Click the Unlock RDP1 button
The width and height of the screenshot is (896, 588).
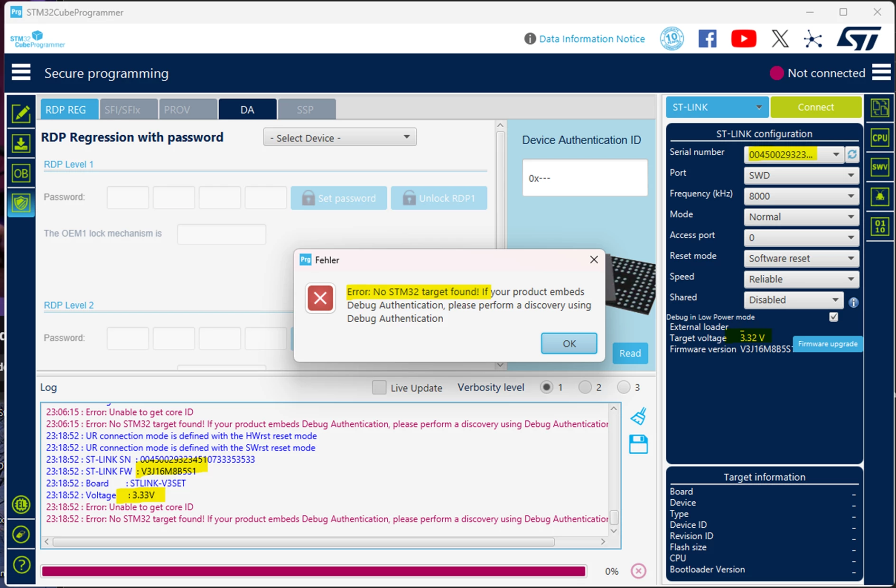pos(439,198)
